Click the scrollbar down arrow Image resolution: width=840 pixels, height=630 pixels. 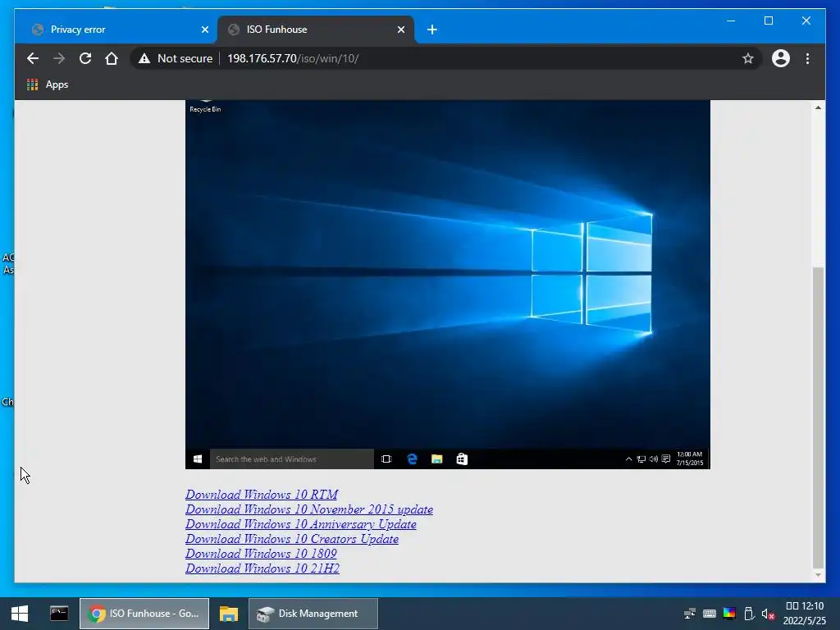(818, 575)
